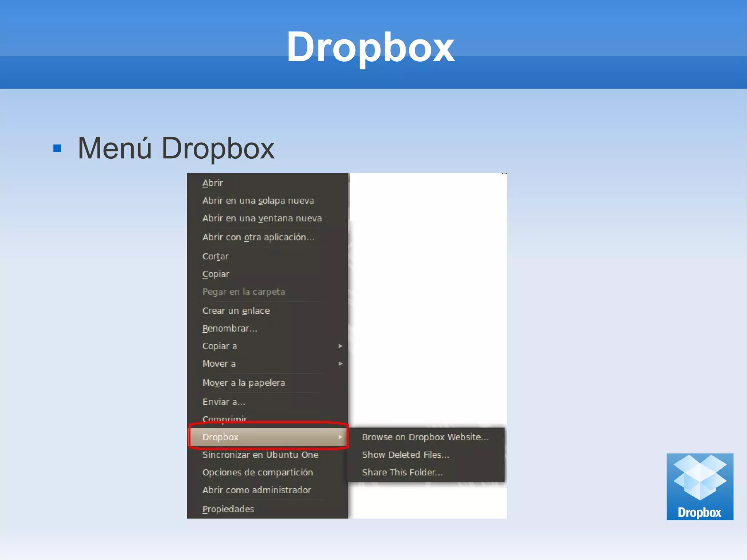Click the Abrir menu entry
Screen dimensions: 747x560
(267, 183)
